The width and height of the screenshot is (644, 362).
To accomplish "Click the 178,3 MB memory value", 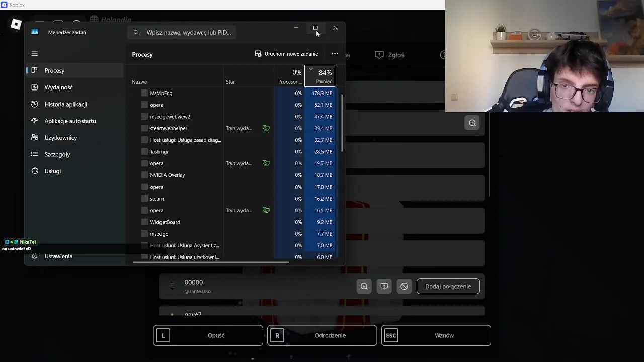I will click(x=322, y=93).
